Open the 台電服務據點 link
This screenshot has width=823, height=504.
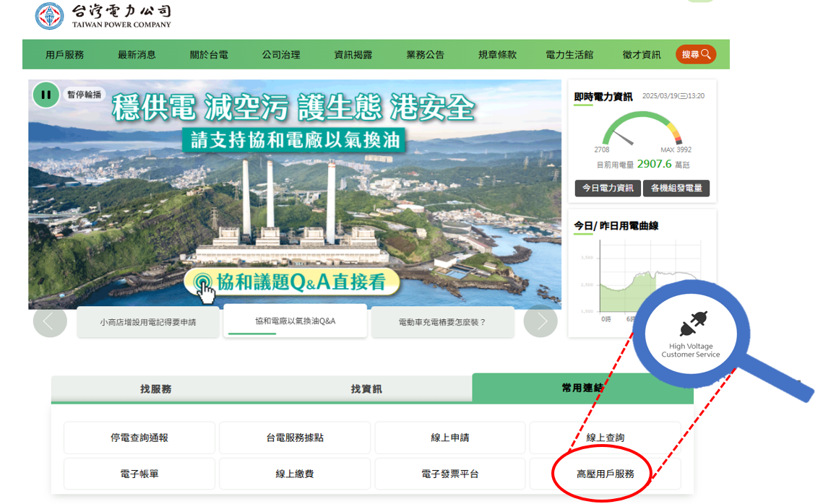[295, 438]
